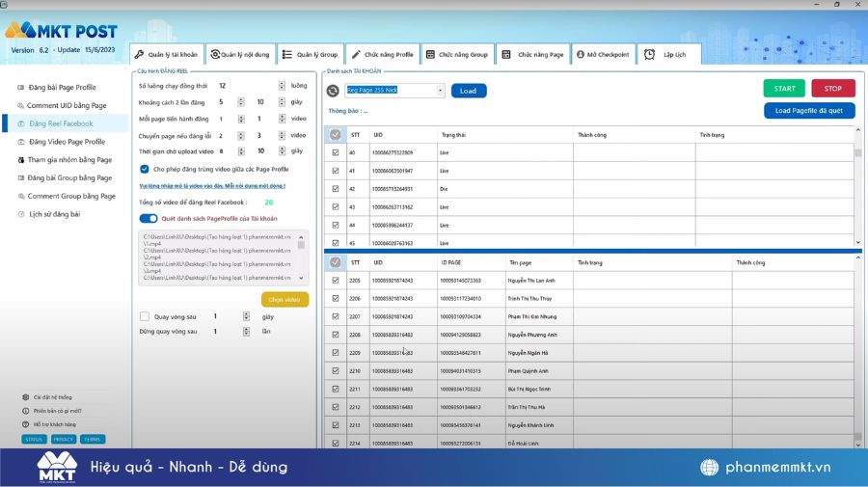Click the gear icon for Cài đặt hệ thống
The width and height of the screenshot is (868, 487).
[x=24, y=396]
